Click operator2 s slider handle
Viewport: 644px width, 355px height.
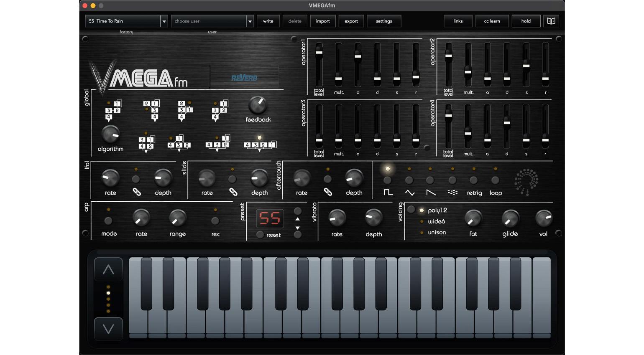pos(526,66)
